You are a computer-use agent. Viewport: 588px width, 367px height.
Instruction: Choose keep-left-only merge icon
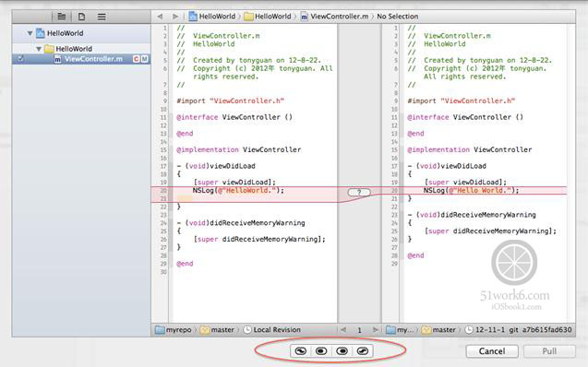pyautogui.click(x=321, y=351)
